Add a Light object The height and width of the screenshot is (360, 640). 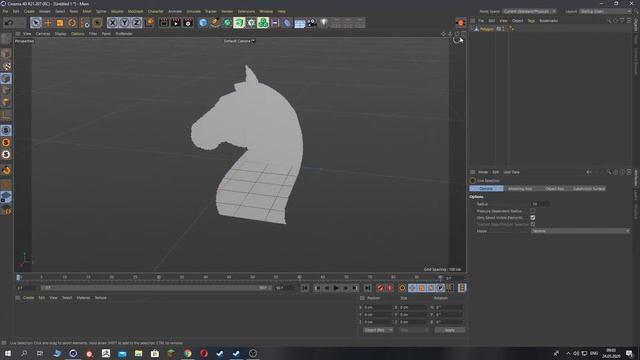(324, 23)
